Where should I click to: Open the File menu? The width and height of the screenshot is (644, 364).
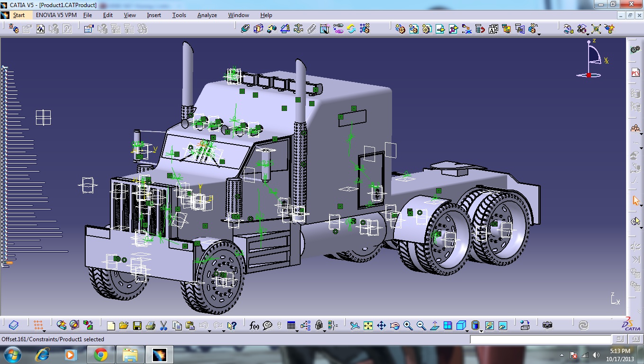(88, 15)
